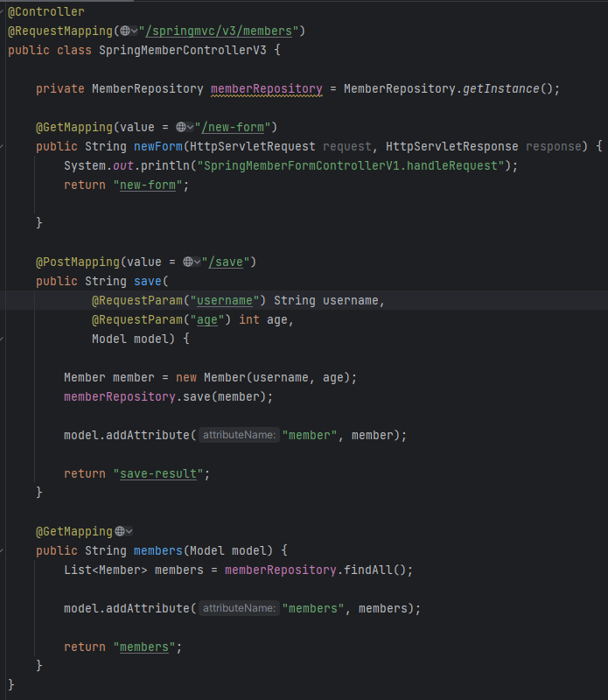Click the new keyword before Member(username, age)
Viewport: 608px width, 700px height.
186,377
